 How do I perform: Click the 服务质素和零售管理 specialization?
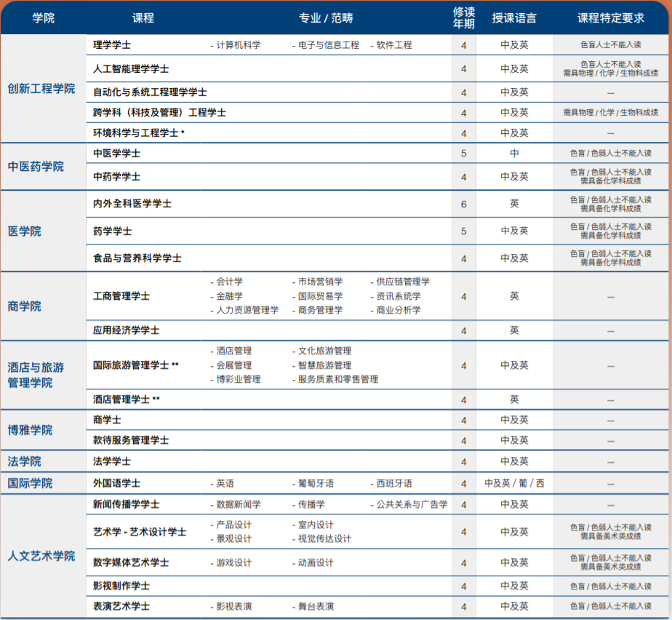(x=335, y=379)
